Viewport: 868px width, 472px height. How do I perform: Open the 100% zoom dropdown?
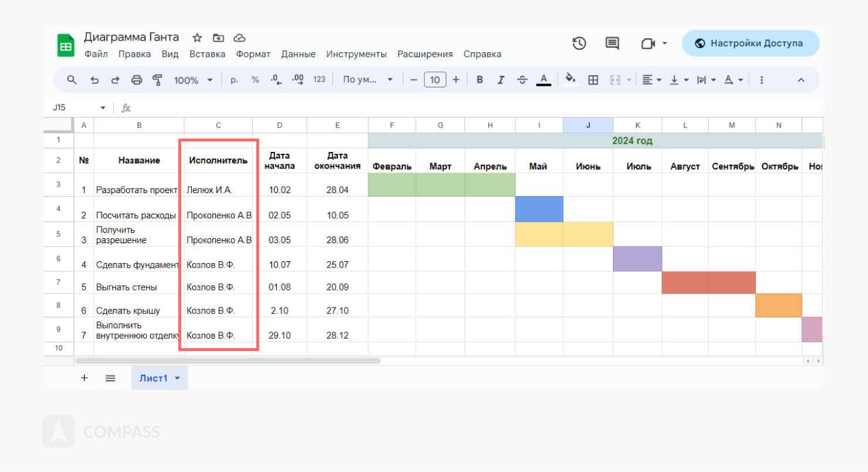coord(193,80)
